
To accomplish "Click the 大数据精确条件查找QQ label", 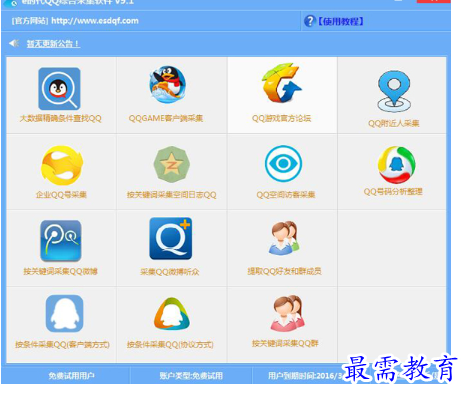I will tap(60, 119).
